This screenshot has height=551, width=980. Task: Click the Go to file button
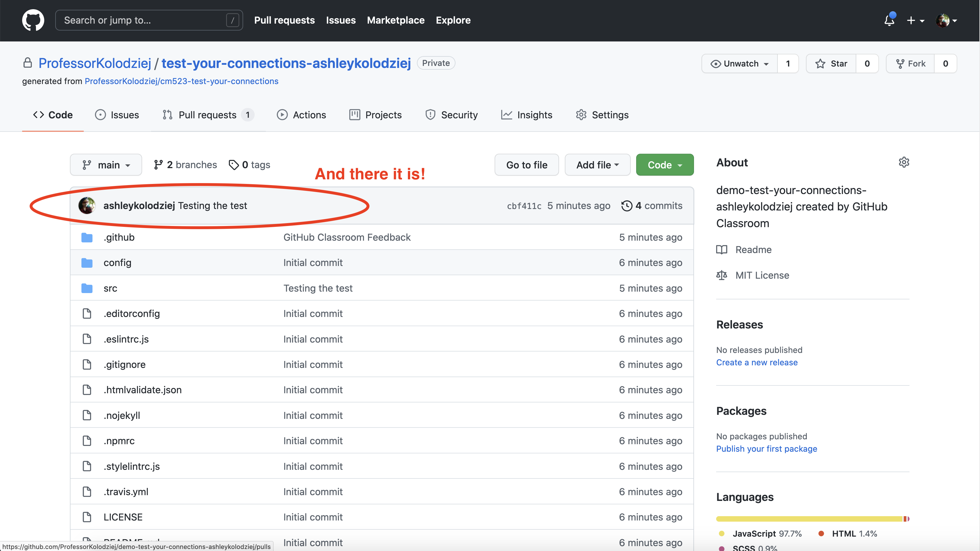tap(527, 165)
